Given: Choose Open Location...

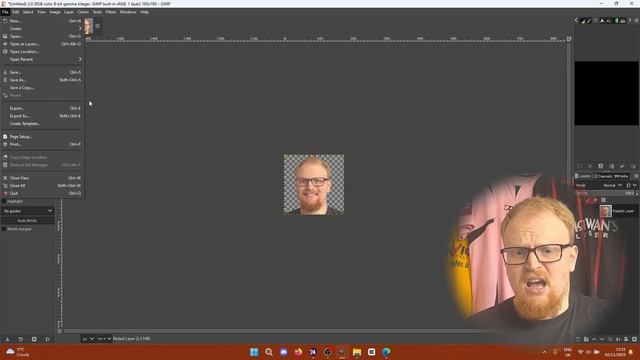Looking at the screenshot, I should click(42, 52).
